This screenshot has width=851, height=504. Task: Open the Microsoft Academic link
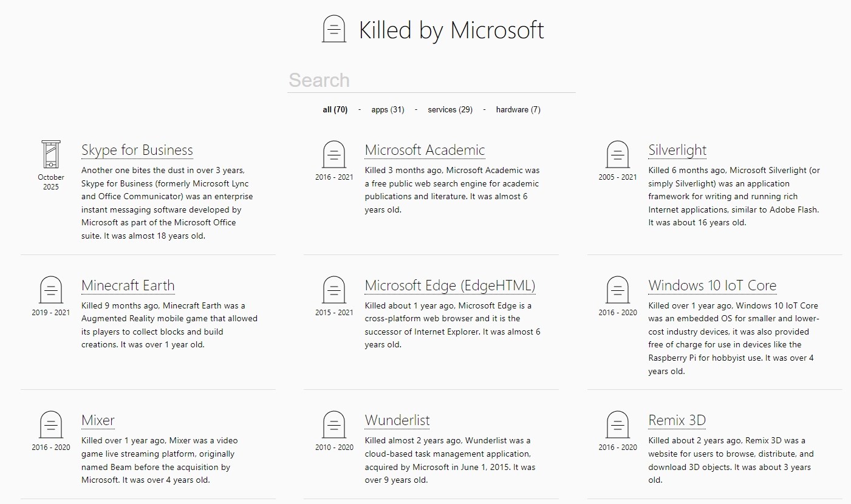click(x=425, y=150)
